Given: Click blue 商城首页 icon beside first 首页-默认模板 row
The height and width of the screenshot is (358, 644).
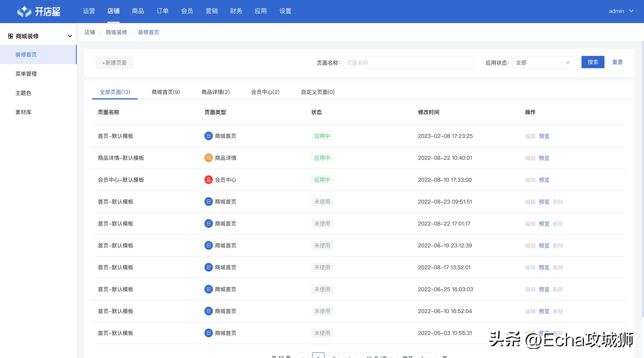Looking at the screenshot, I should 208,136.
